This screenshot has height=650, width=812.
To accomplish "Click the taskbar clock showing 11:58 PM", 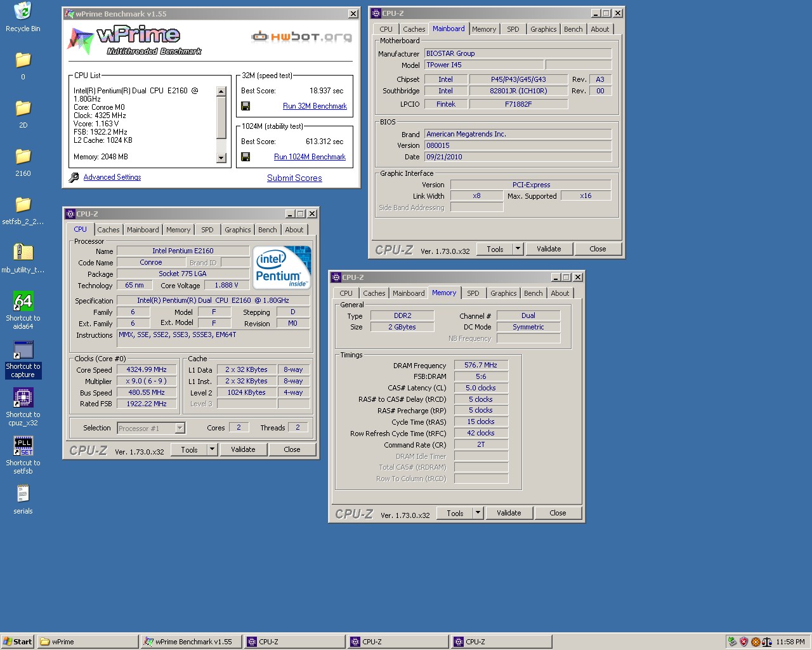I will (790, 642).
